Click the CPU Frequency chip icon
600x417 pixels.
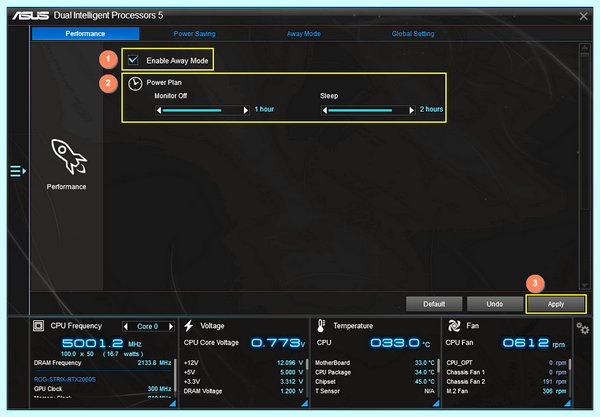tap(38, 326)
